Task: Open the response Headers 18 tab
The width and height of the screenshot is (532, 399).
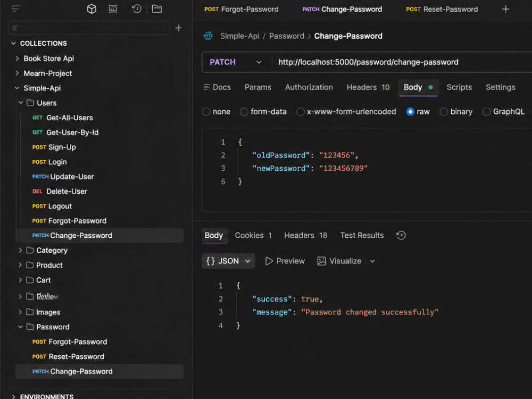Action: (x=306, y=235)
